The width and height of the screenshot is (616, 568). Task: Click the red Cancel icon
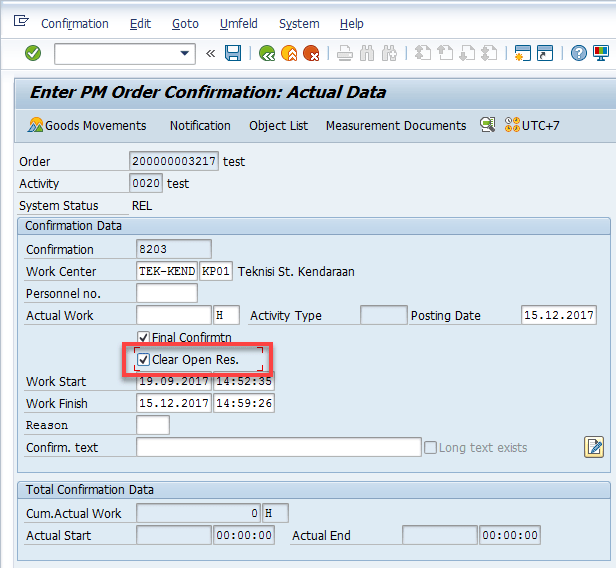(311, 53)
